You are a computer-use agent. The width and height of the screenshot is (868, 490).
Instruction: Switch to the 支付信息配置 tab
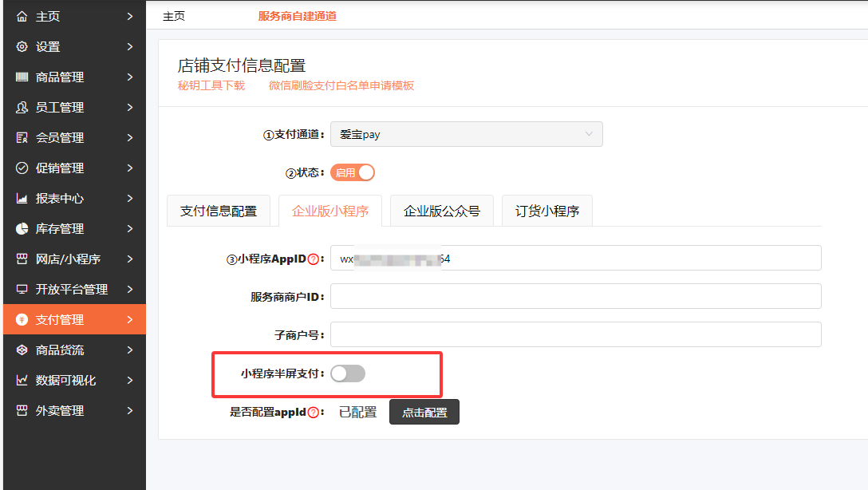click(219, 211)
